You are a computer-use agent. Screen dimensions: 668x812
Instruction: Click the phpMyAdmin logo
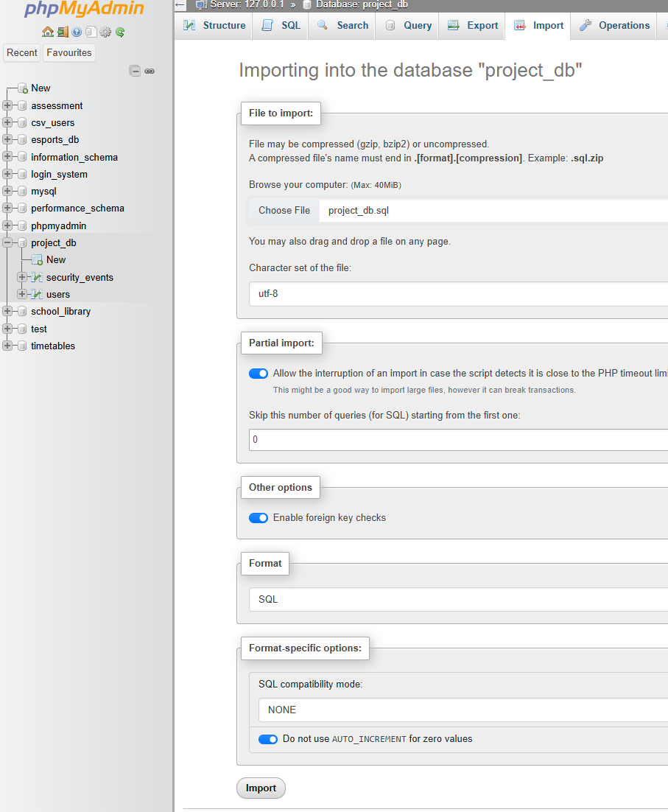pyautogui.click(x=85, y=9)
